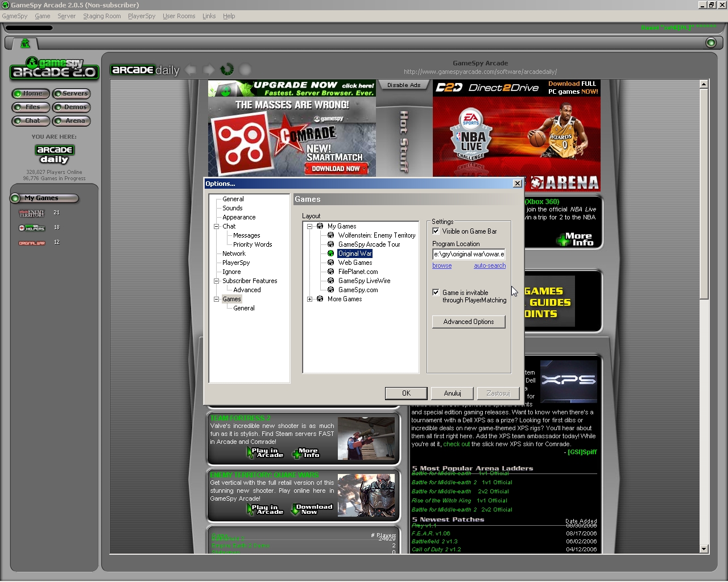Click icon beside GameSpy.com in Layout tree
This screenshot has height=582, width=728.
click(330, 290)
